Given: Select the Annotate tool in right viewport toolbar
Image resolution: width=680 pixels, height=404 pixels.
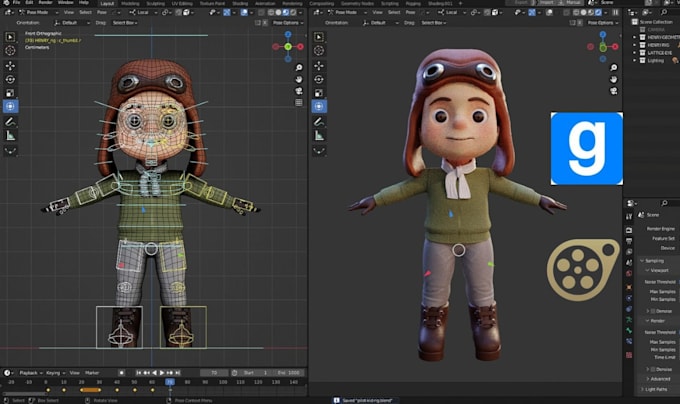Looking at the screenshot, I should pos(319,122).
